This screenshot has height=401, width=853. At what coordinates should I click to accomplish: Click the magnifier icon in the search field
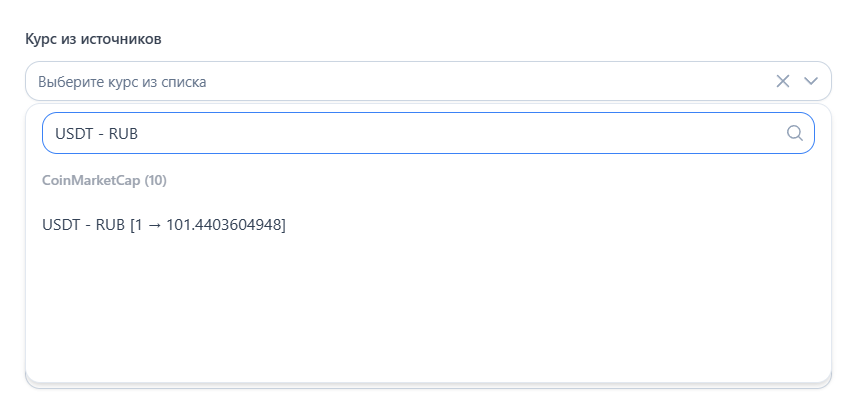pyautogui.click(x=795, y=133)
